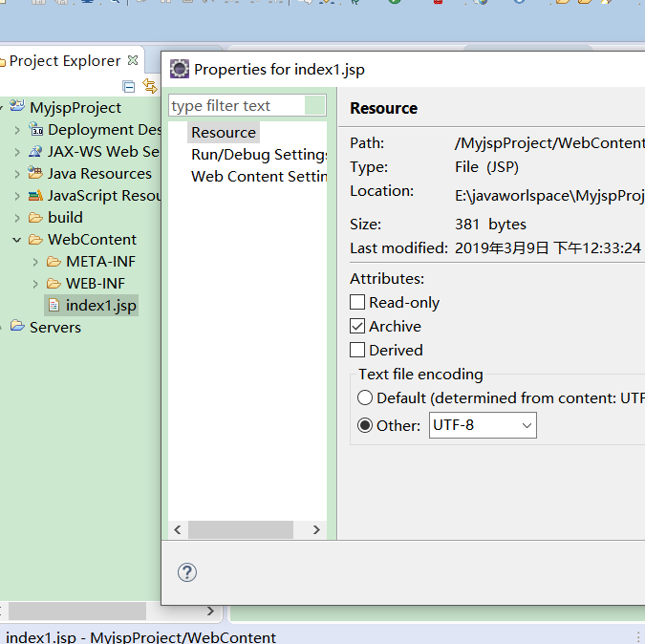This screenshot has height=644, width=645.
Task: Click the JAX-WS Web Services icon
Action: coord(35,151)
